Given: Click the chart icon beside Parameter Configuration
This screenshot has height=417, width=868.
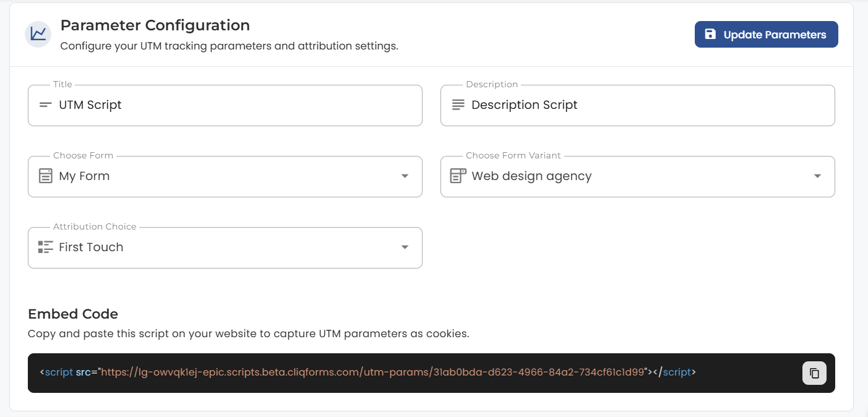Looking at the screenshot, I should click(38, 34).
